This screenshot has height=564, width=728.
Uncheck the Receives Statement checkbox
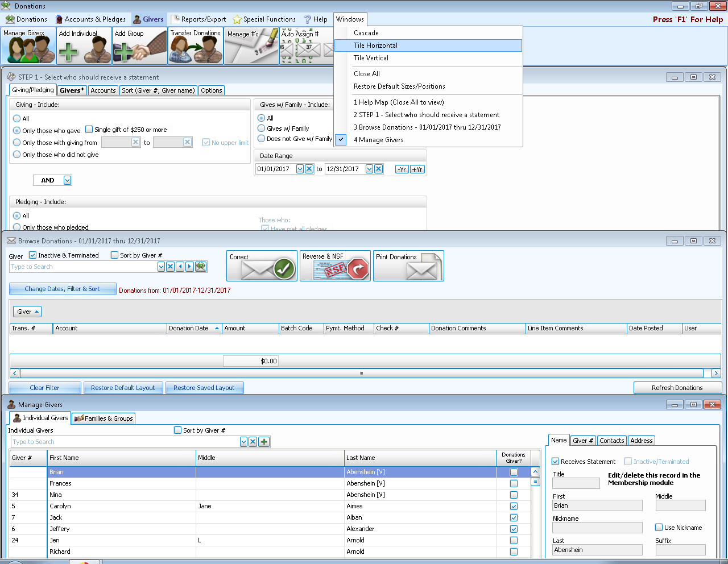click(556, 462)
